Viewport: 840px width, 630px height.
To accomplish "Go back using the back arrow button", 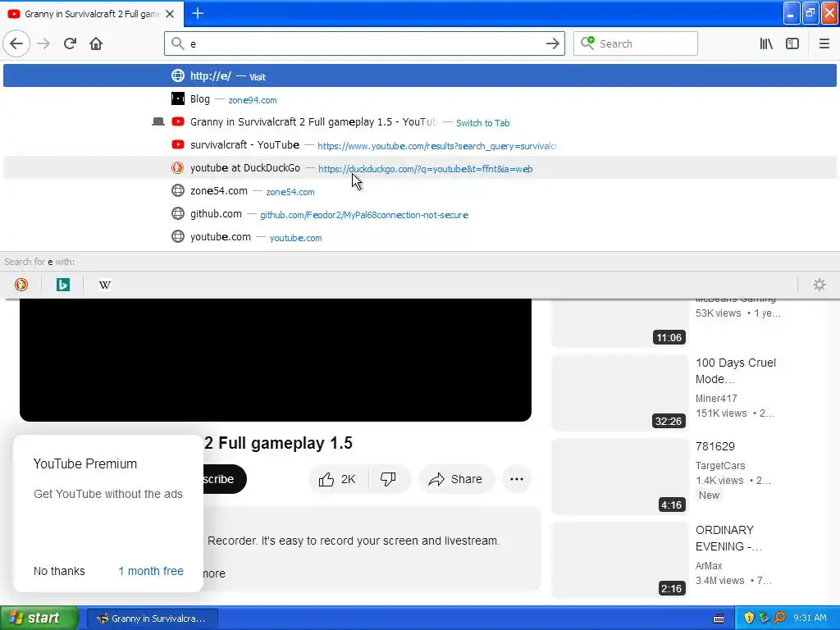I will pyautogui.click(x=16, y=43).
